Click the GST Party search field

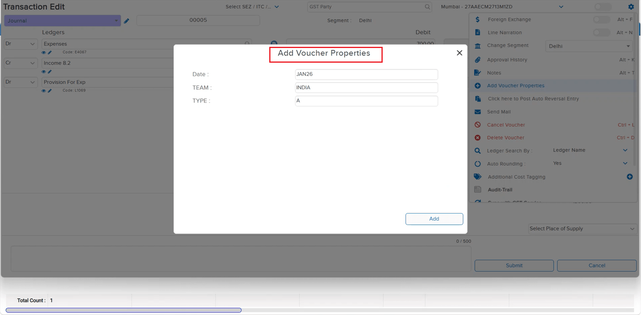tap(369, 7)
